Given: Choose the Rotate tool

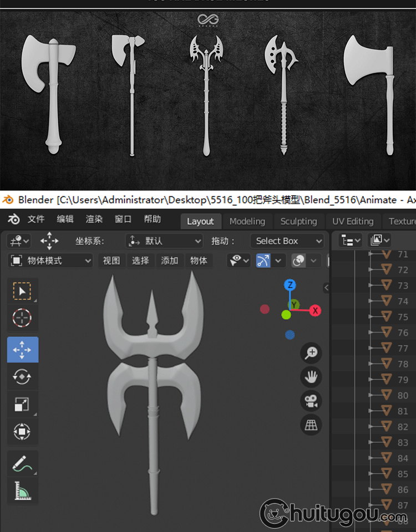Looking at the screenshot, I should 22,377.
